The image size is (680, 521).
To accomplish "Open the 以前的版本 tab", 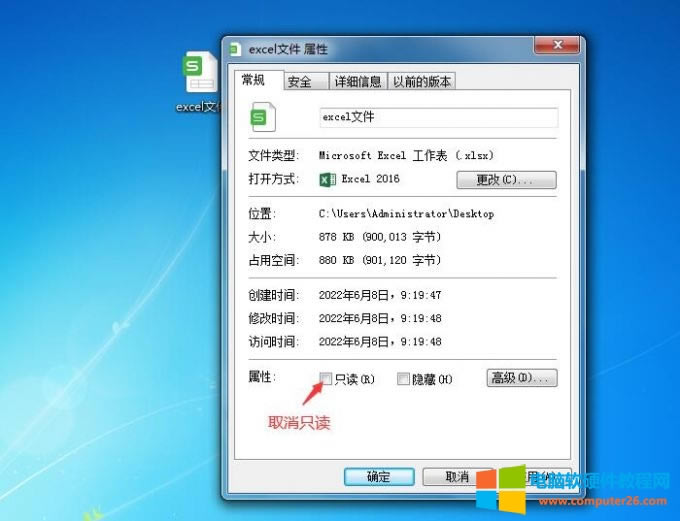I will (x=421, y=82).
